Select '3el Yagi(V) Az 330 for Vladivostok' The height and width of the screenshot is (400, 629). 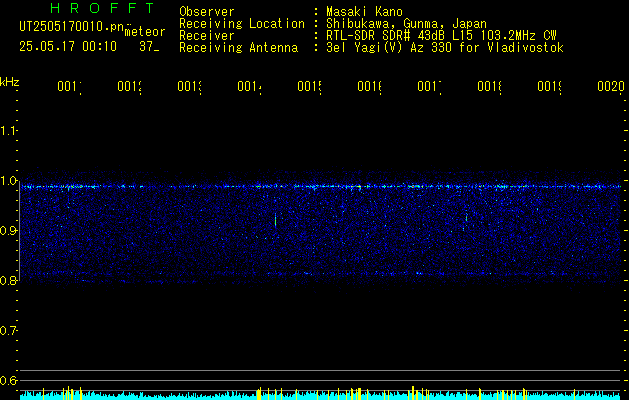click(x=445, y=48)
